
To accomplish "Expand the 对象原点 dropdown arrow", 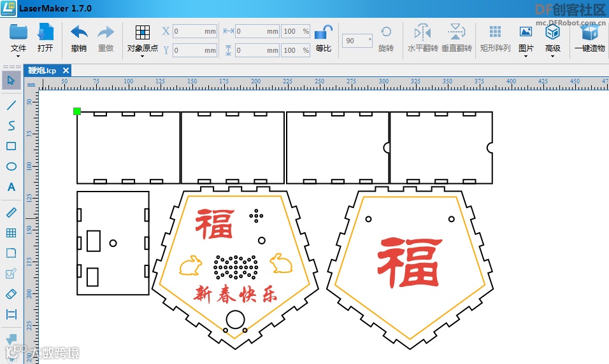I will 142,57.
